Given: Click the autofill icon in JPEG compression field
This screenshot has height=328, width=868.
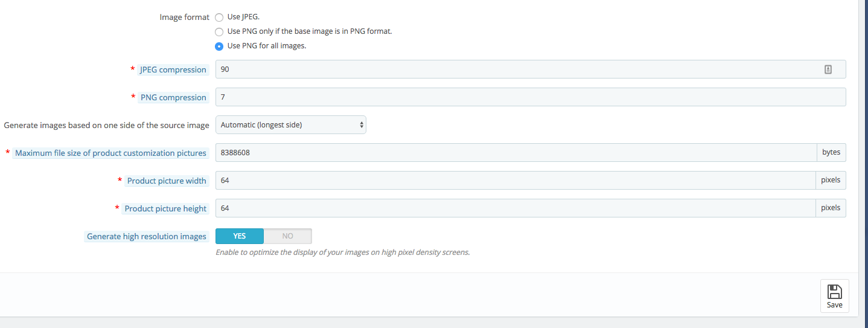Looking at the screenshot, I should pyautogui.click(x=828, y=69).
